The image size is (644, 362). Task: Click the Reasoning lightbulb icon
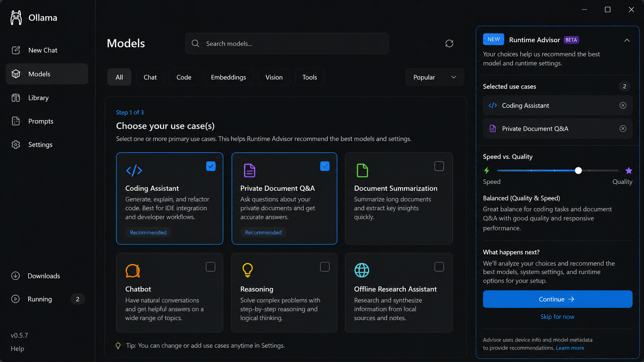(x=248, y=270)
